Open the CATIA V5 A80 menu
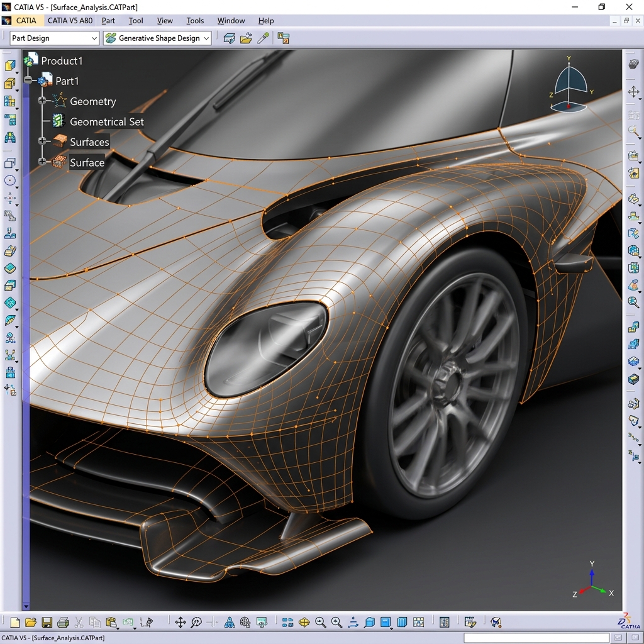This screenshot has width=644, height=644. click(x=70, y=21)
